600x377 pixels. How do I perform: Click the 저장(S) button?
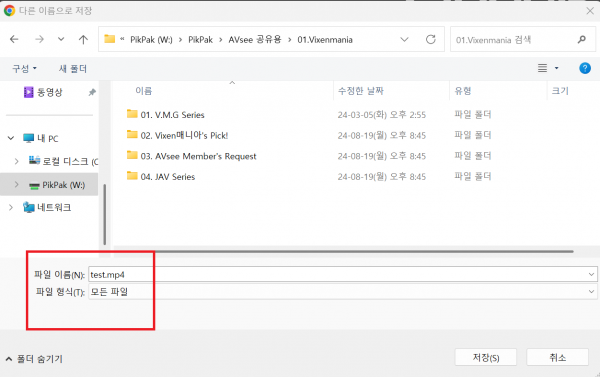pos(486,357)
